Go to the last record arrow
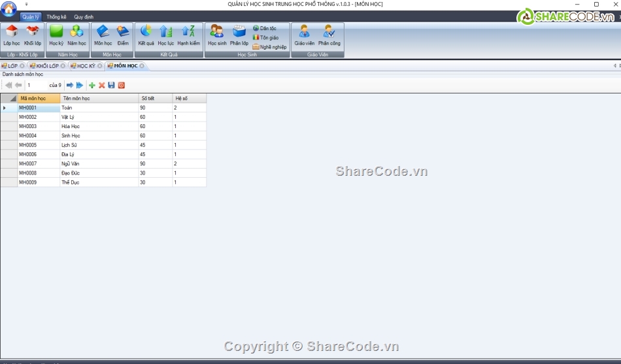 (80, 86)
